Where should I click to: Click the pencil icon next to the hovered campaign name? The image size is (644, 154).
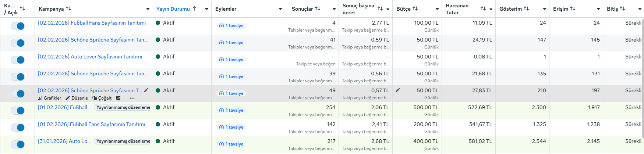point(146,90)
